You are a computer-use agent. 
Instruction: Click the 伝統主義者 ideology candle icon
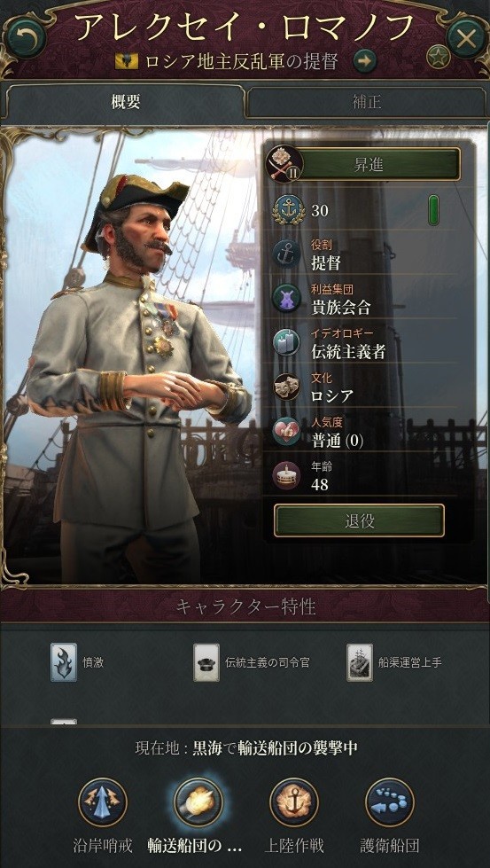coord(286,343)
